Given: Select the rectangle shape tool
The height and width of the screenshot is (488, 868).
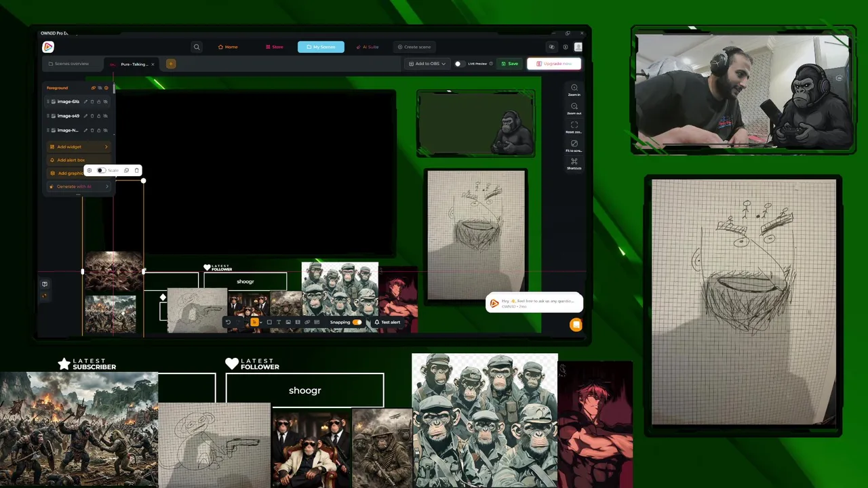Looking at the screenshot, I should click(269, 322).
